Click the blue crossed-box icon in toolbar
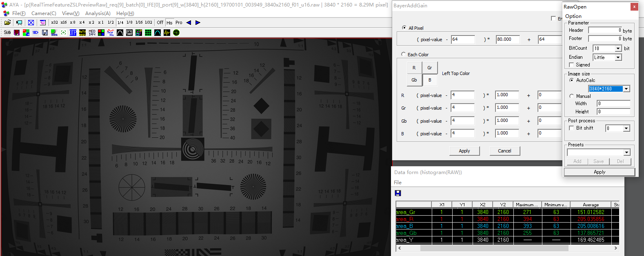 point(31,23)
